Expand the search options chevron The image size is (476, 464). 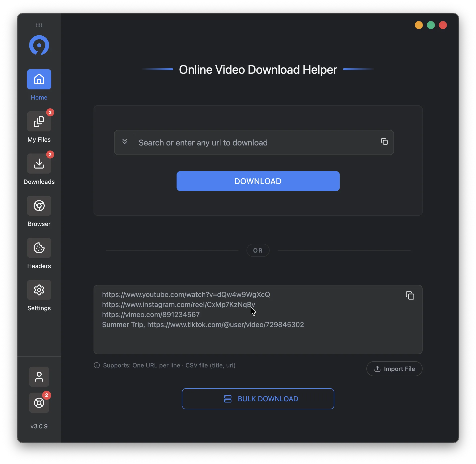125,142
